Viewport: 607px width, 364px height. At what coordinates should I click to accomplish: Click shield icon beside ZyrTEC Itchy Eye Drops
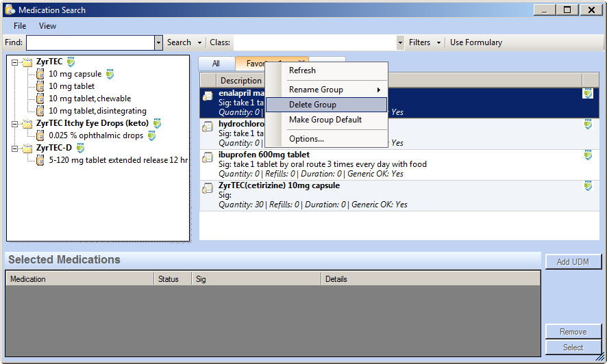(x=157, y=123)
